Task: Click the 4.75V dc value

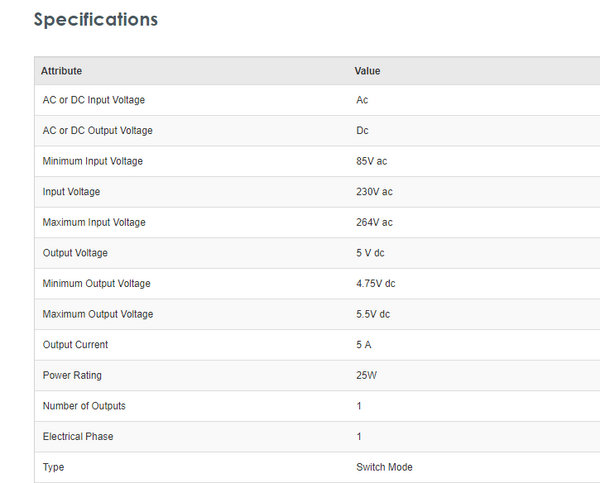Action: [375, 284]
